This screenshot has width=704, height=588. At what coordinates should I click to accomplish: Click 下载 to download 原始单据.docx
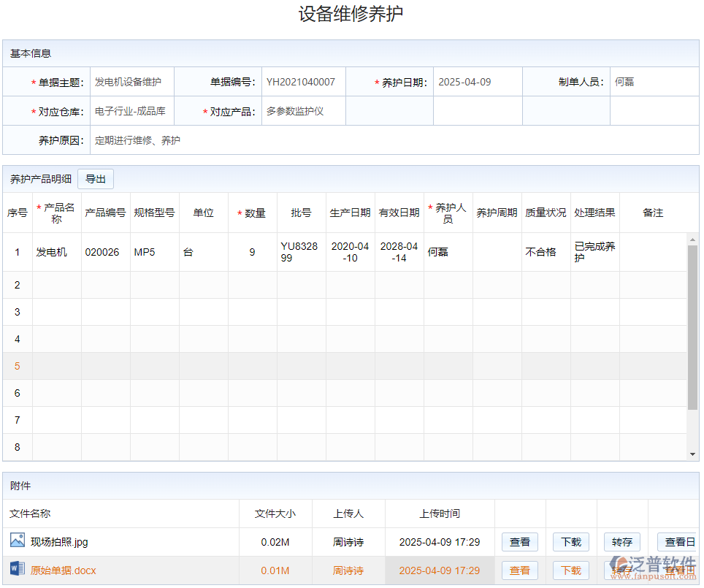click(x=570, y=570)
